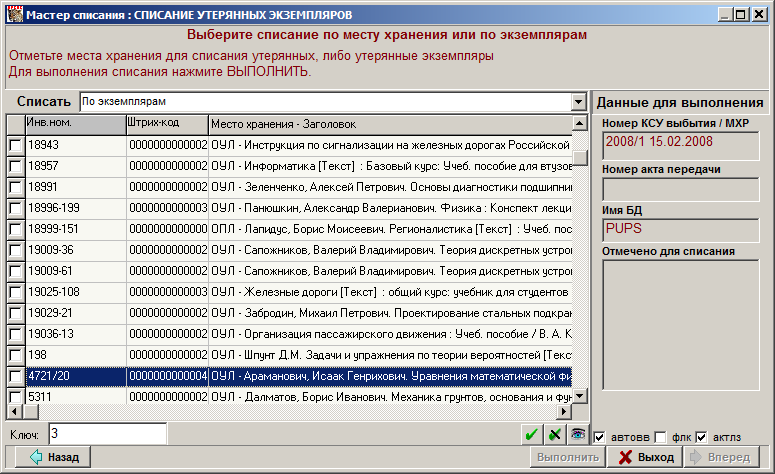Toggle the автовв checkbox
The image size is (775, 474).
tap(599, 437)
